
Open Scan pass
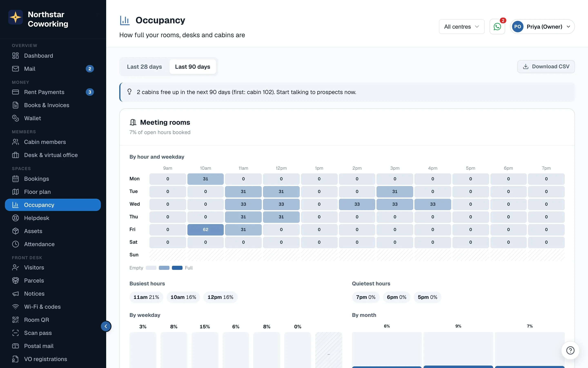(53, 333)
